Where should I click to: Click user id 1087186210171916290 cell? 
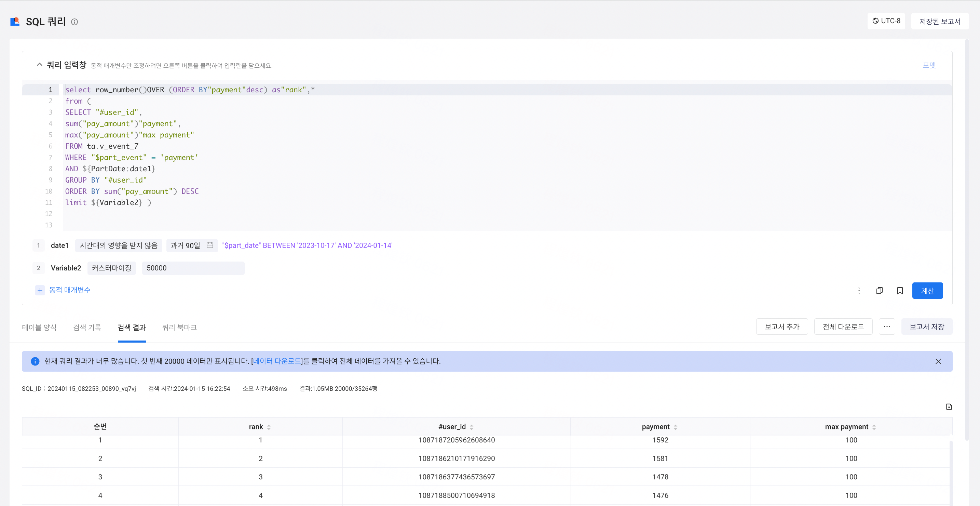click(457, 458)
